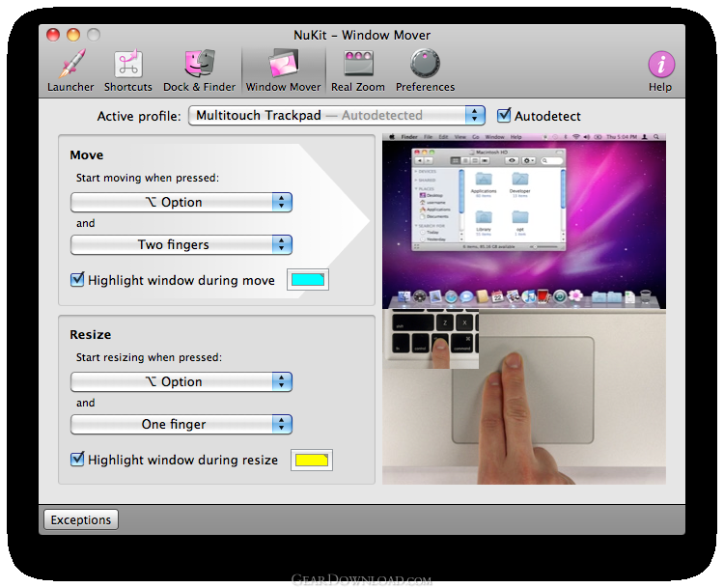Open the Launcher rocket icon
724x588 pixels.
coord(71,64)
